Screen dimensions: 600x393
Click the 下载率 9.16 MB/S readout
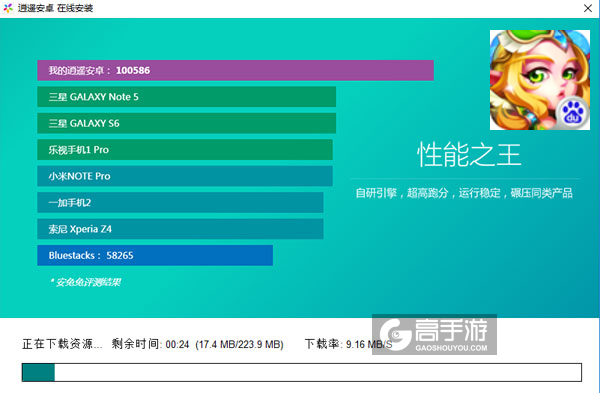click(348, 344)
